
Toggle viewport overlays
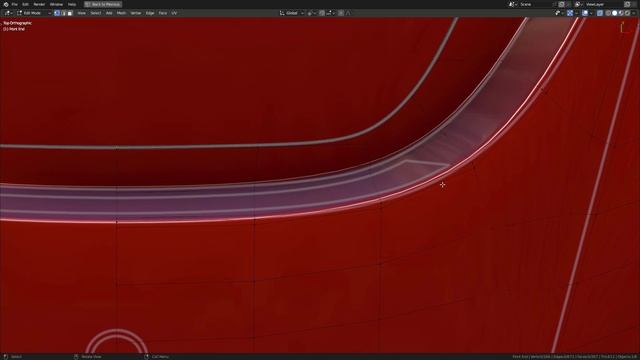[x=585, y=13]
